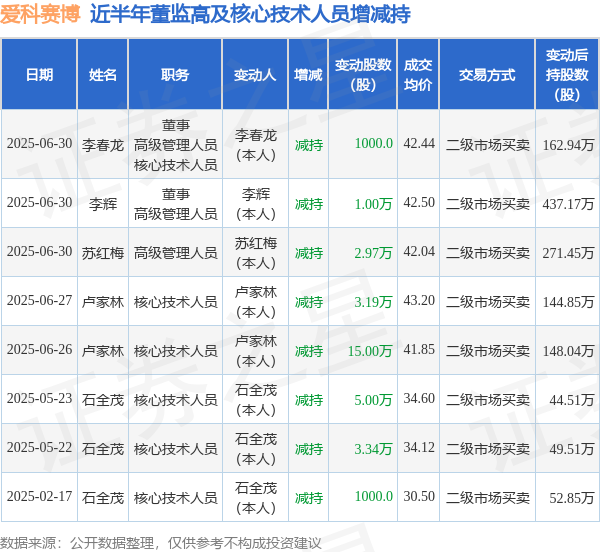Select 石全茂 name in 2025-02-17 row

tap(103, 498)
